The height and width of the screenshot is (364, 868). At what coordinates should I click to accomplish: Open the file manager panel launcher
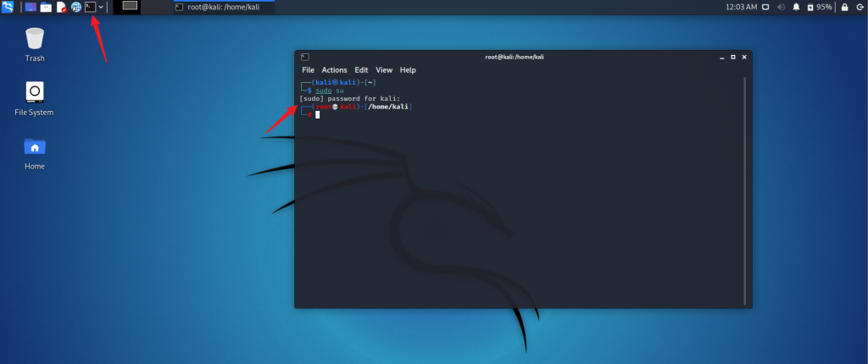46,7
